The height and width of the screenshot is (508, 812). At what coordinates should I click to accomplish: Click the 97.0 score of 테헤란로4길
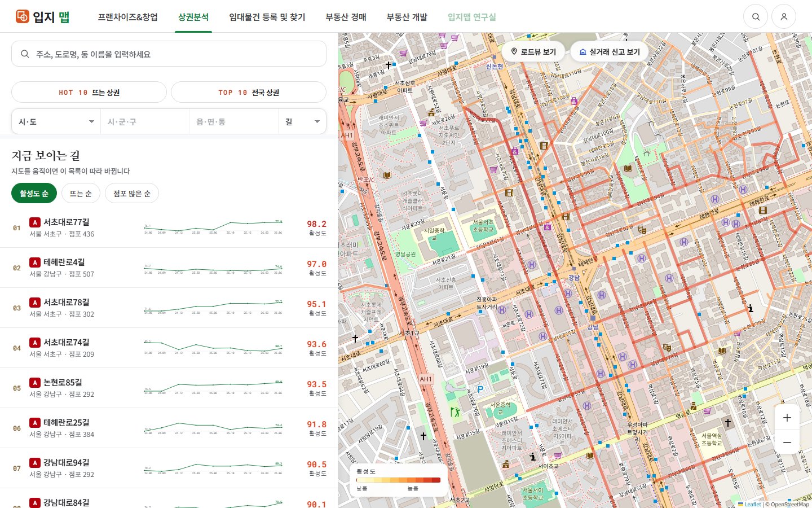click(316, 264)
